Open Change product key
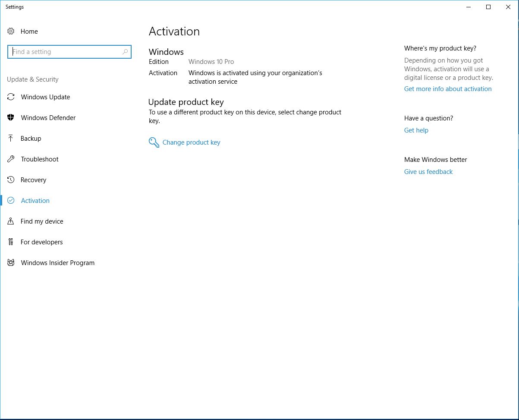 coord(191,142)
